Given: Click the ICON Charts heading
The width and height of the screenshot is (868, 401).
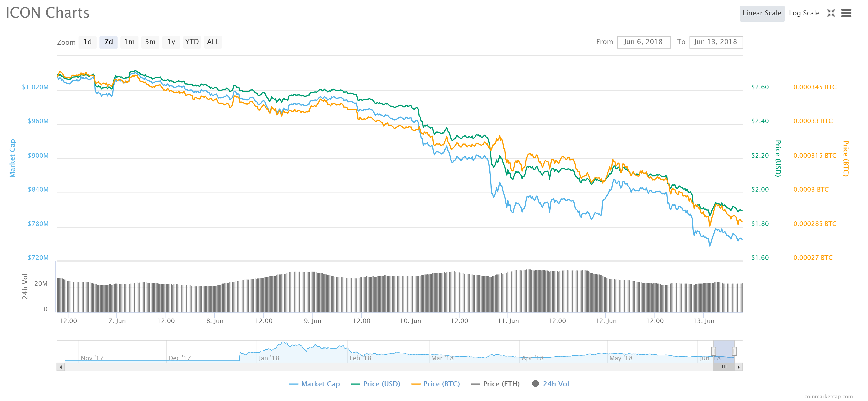Looking at the screenshot, I should coord(47,13).
